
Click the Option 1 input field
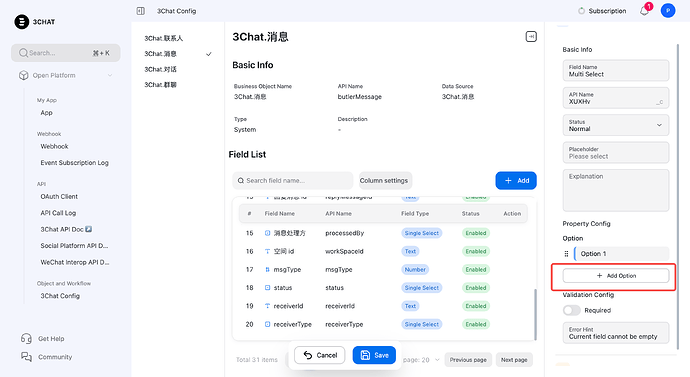[622, 254]
